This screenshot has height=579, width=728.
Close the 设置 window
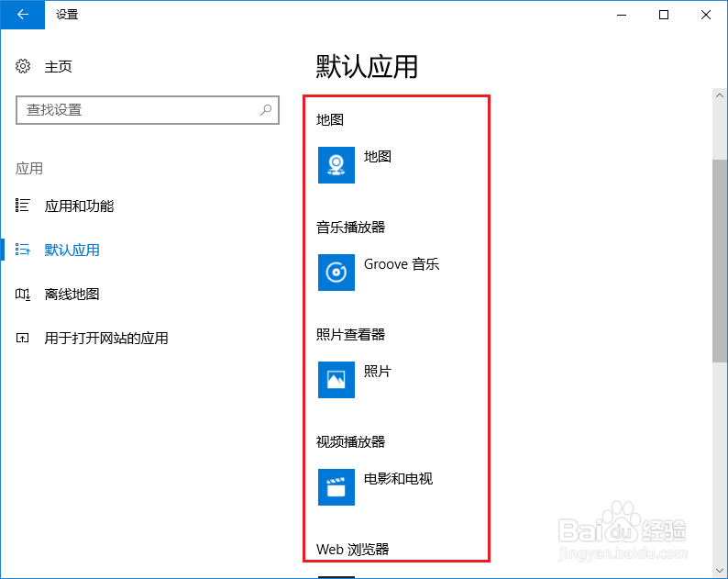point(706,15)
